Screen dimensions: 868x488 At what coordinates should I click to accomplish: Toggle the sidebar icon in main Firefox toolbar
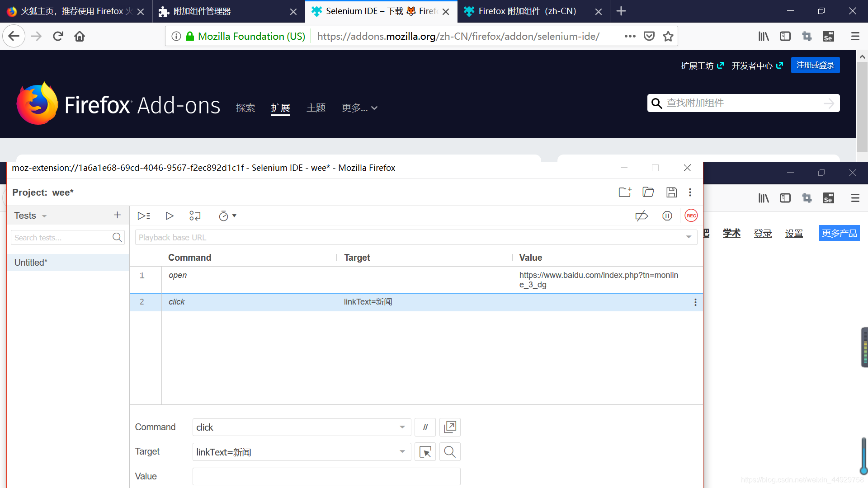coord(785,36)
